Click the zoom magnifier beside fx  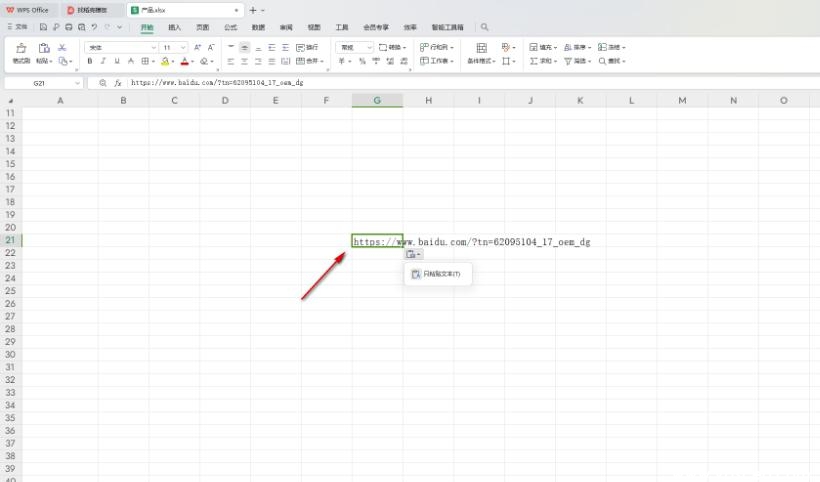(x=102, y=83)
